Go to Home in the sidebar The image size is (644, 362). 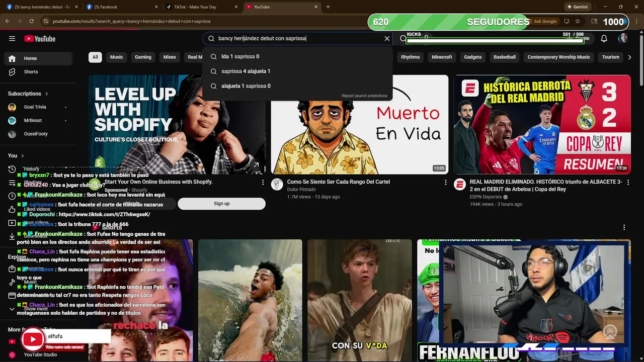(x=39, y=58)
